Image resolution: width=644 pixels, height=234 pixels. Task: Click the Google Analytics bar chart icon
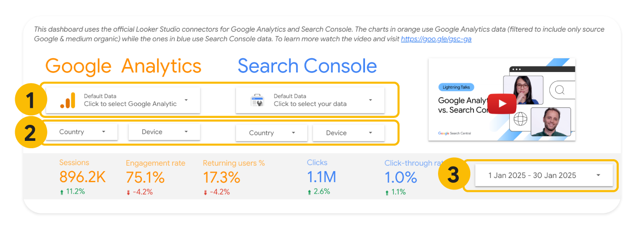coord(68,100)
